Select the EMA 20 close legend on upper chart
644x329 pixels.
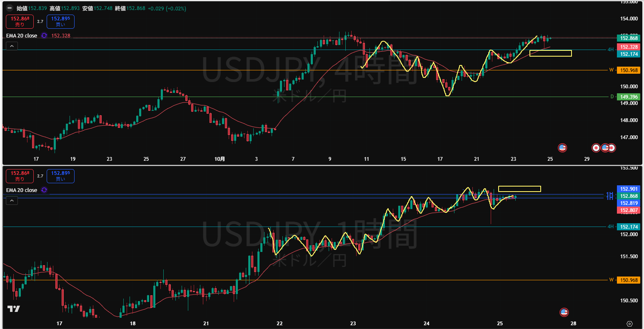click(22, 36)
